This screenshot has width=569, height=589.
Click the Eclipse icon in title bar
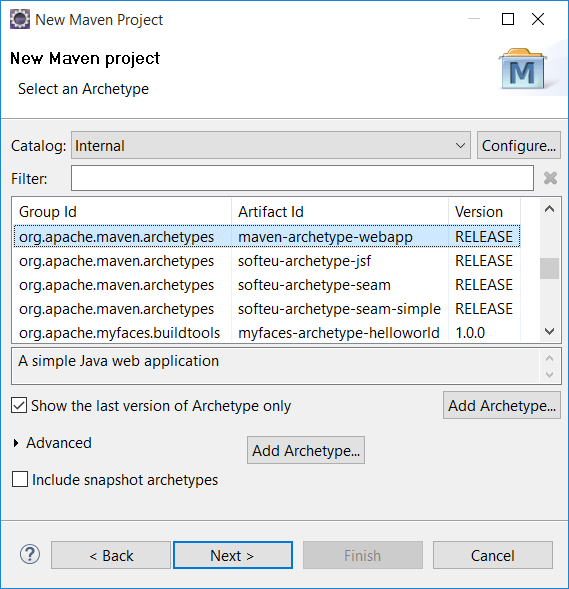(x=20, y=19)
